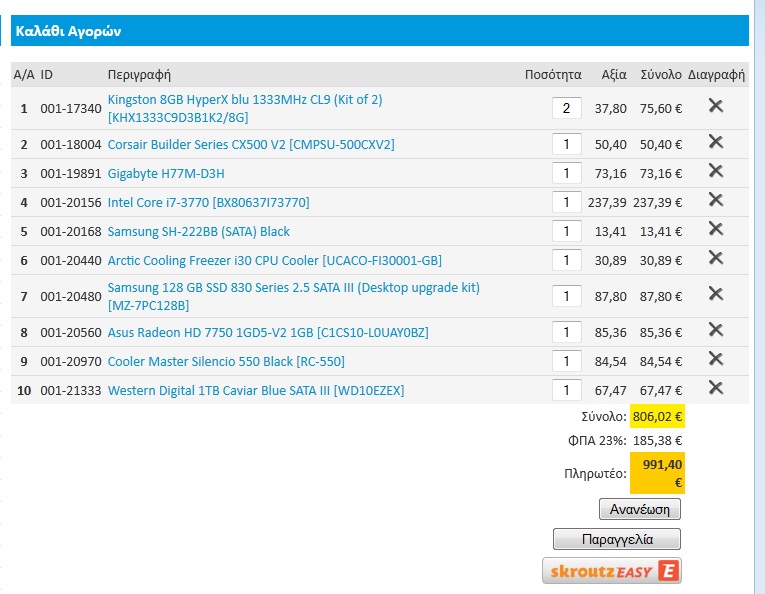The image size is (765, 594).
Task: Edit quantity field for Intel Core i7-3770
Action: (x=566, y=202)
